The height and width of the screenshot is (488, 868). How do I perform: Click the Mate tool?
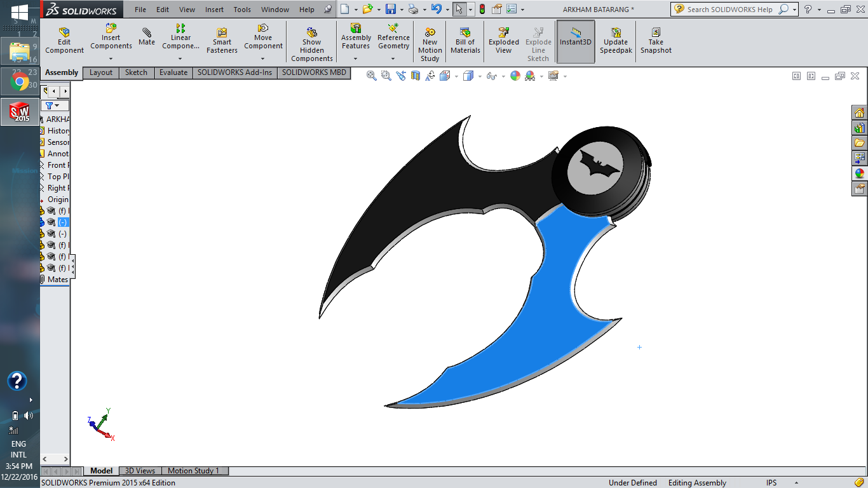coord(147,37)
